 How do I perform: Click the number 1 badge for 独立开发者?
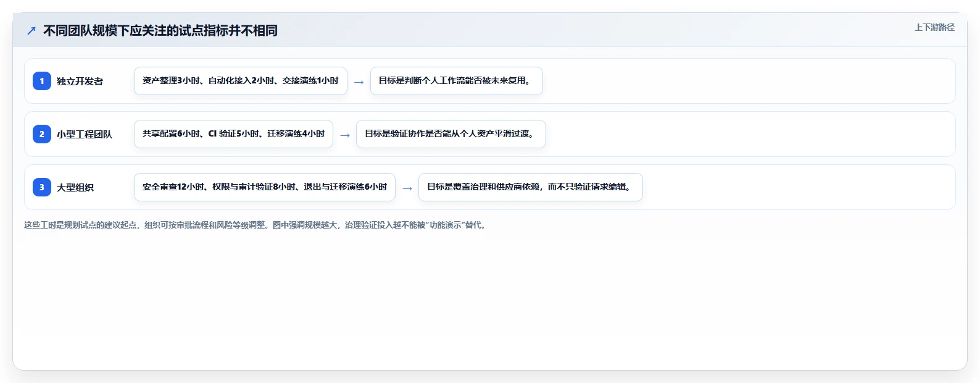coord(42,81)
